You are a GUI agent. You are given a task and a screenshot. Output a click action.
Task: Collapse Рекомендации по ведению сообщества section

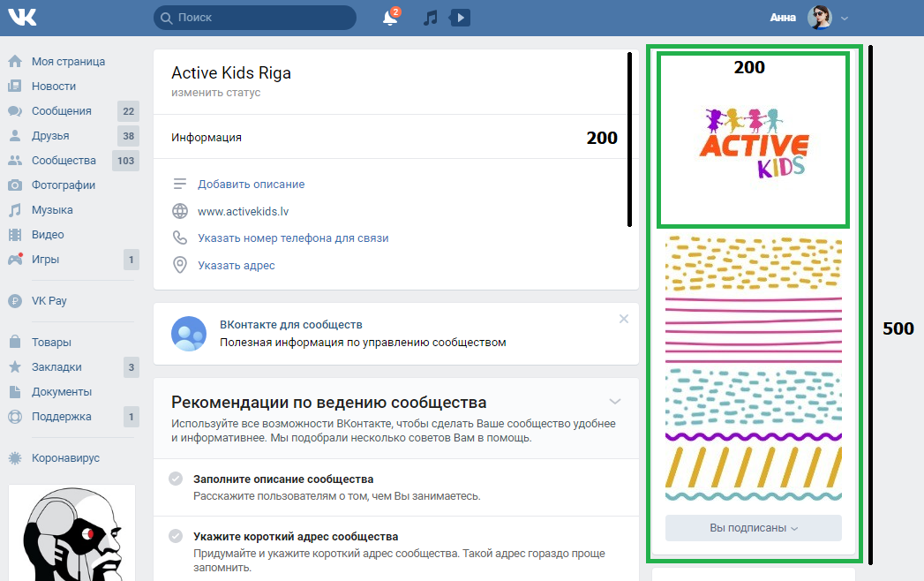(x=614, y=402)
